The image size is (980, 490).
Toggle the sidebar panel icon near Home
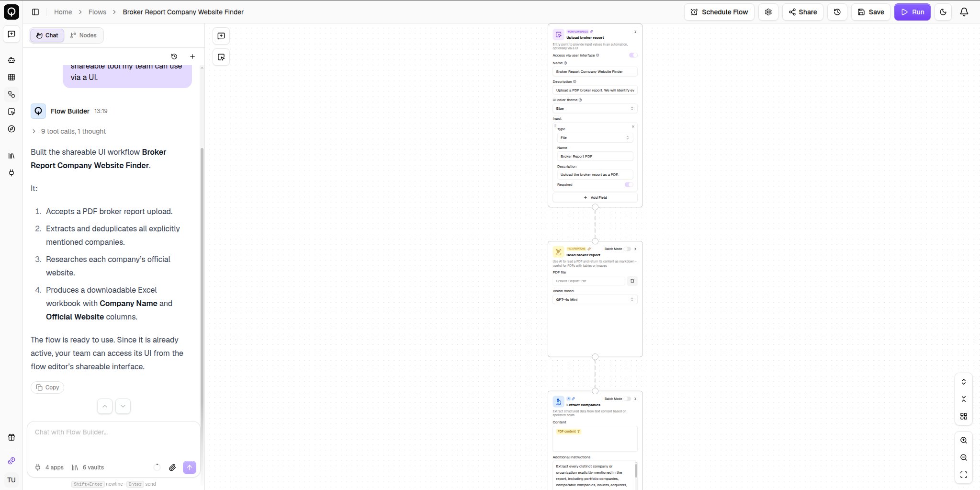35,12
